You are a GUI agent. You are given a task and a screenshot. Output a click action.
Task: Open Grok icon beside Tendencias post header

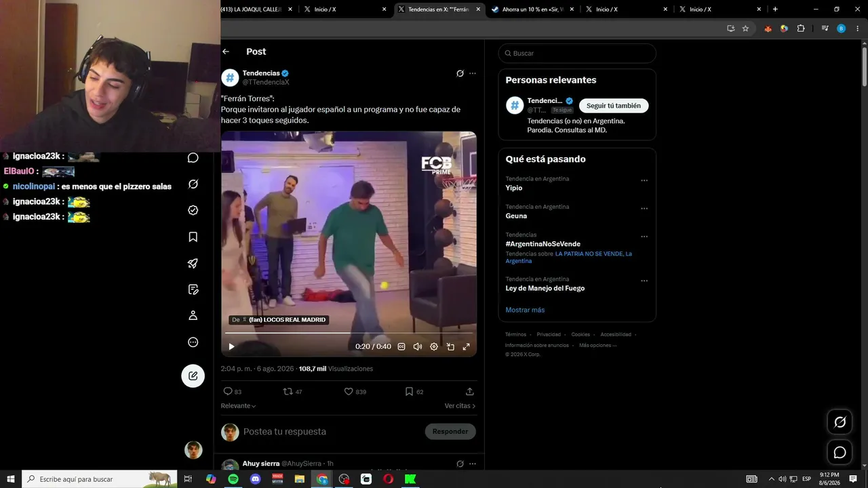tap(460, 73)
